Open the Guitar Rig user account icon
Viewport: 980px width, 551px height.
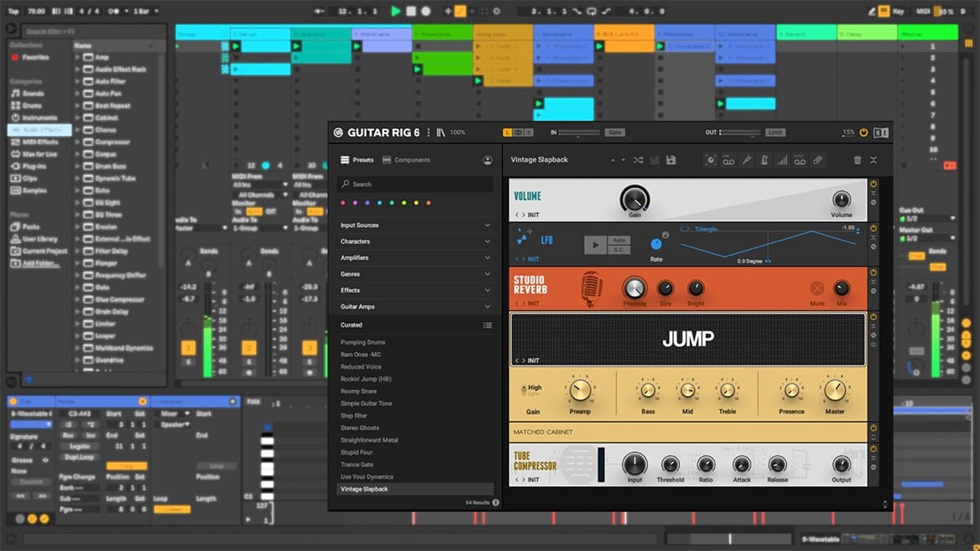(488, 160)
